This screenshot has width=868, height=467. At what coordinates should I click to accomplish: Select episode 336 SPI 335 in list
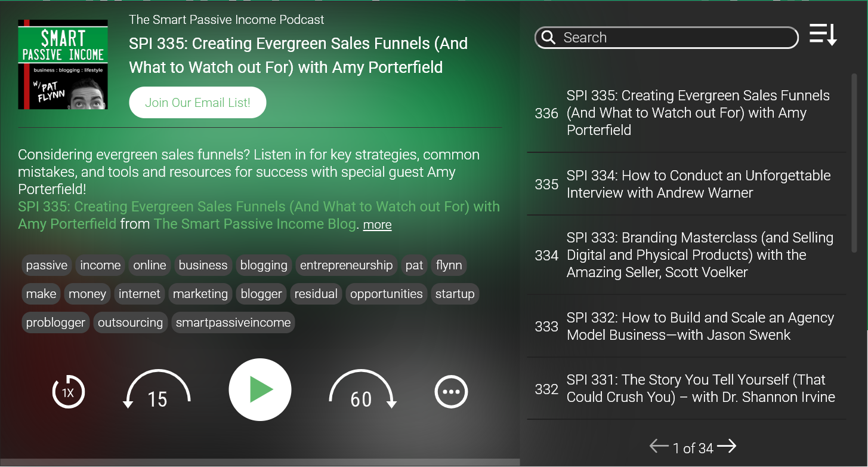687,113
